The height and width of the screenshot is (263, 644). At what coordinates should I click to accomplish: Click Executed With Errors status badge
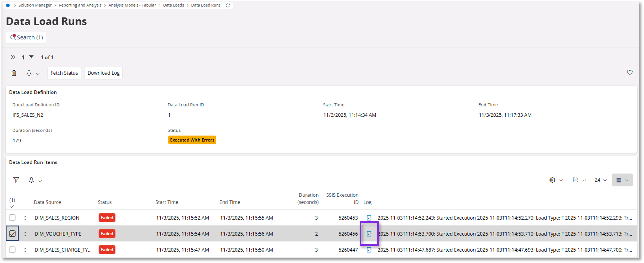pos(192,140)
